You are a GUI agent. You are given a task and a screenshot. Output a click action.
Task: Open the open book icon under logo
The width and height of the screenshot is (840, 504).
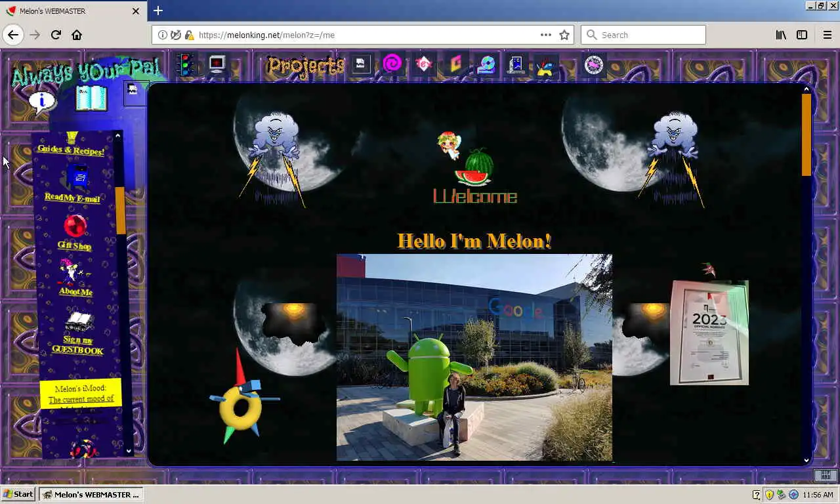pos(91,99)
